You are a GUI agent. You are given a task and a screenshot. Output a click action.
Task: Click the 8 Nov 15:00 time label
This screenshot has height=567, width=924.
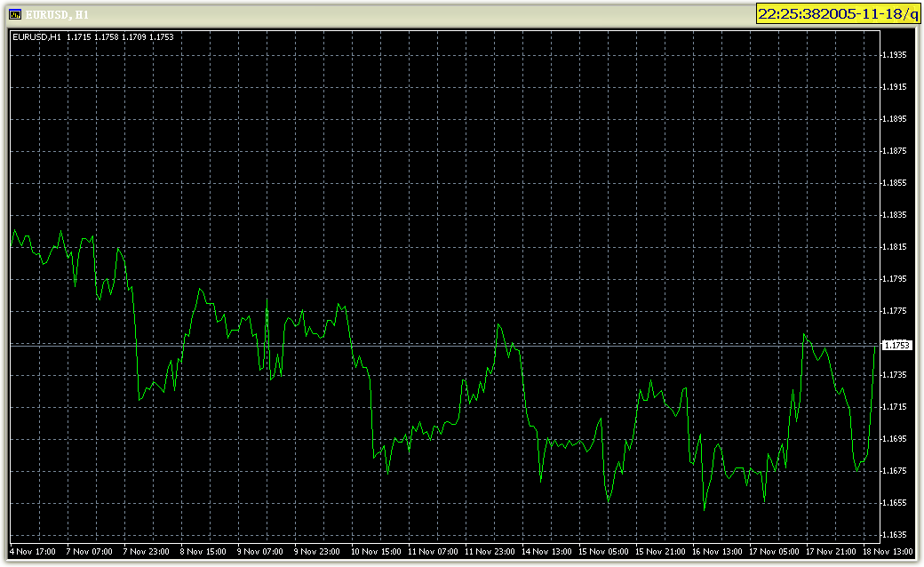pos(203,552)
